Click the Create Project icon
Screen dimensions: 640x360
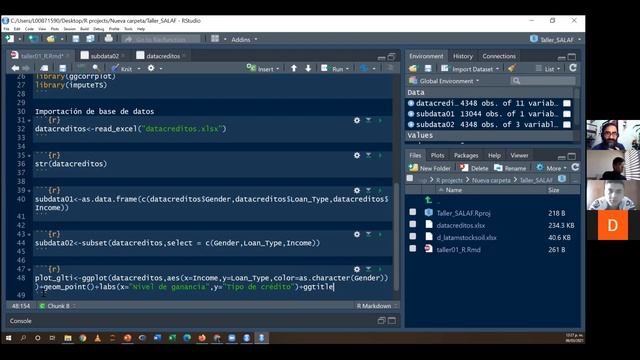[x=33, y=39]
